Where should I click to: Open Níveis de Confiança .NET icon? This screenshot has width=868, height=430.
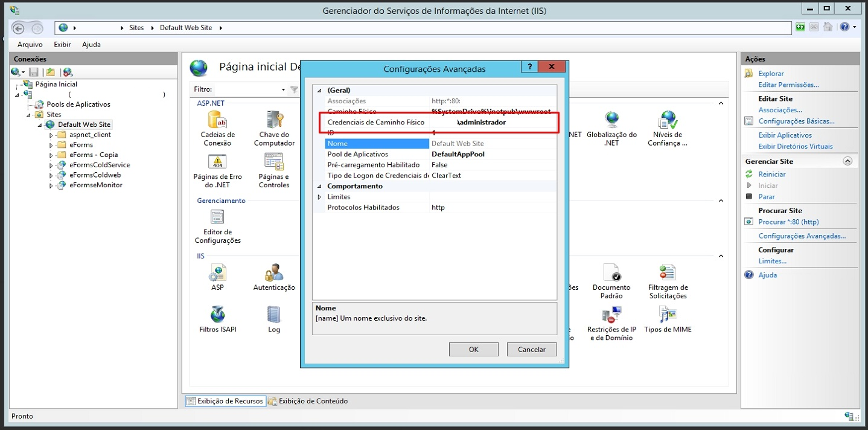coord(668,121)
